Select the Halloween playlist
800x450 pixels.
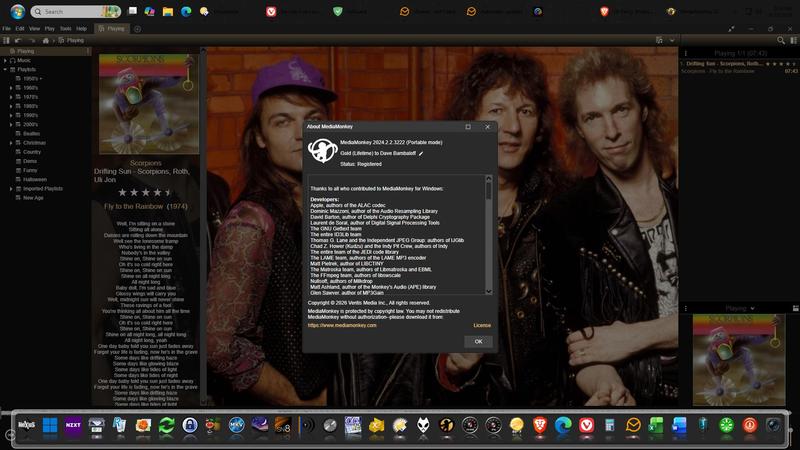click(x=35, y=180)
